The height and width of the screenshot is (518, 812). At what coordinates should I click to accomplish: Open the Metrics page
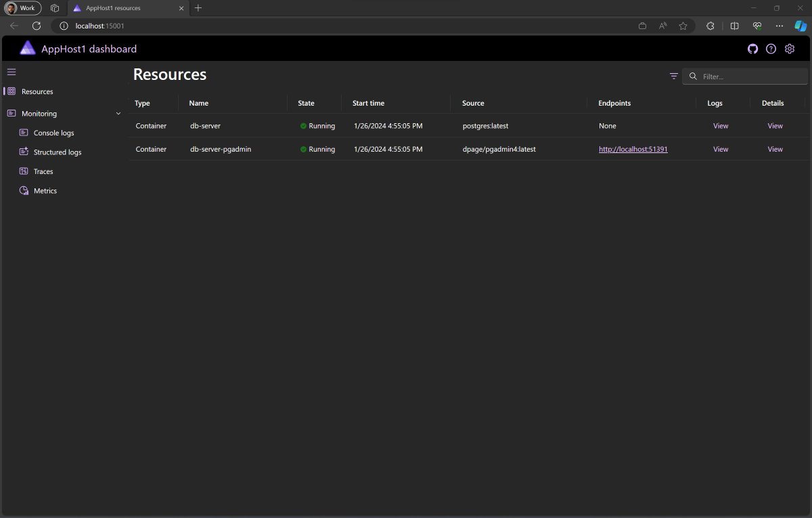tap(45, 190)
